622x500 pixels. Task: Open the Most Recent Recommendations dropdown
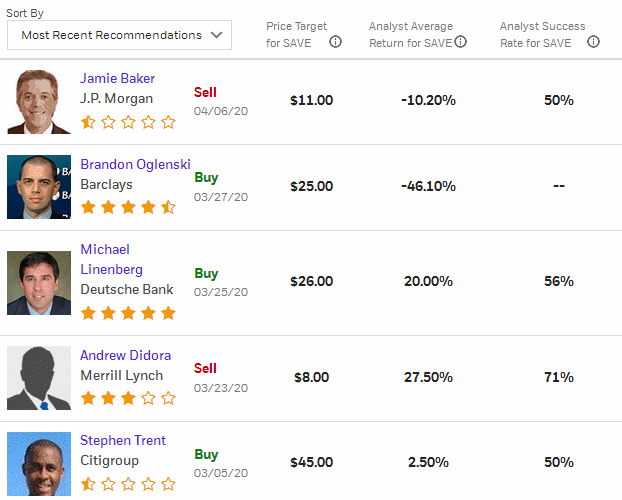tap(119, 35)
